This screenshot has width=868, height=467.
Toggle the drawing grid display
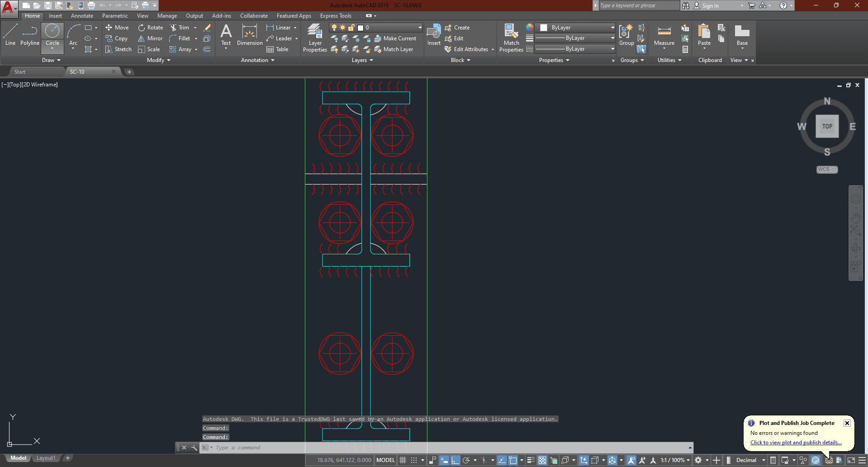403,460
